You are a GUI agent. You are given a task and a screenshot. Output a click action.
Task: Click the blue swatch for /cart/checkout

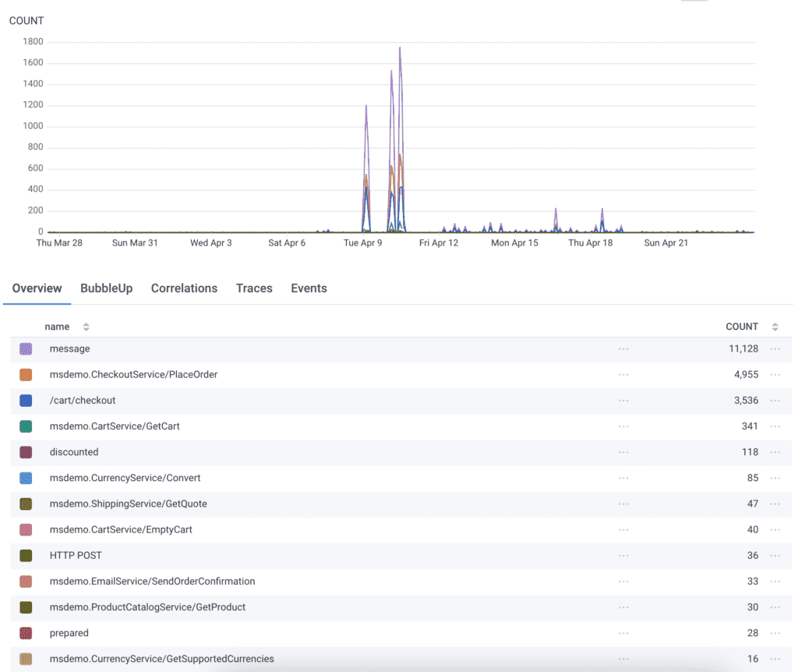point(26,401)
